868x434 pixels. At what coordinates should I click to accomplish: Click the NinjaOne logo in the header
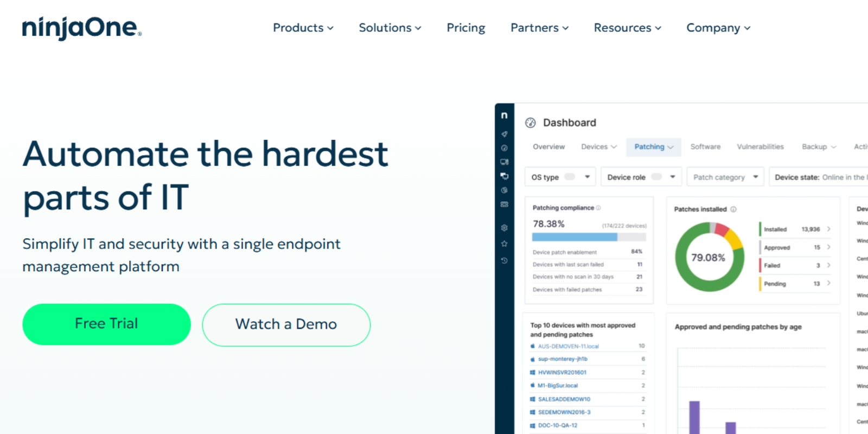(x=82, y=28)
